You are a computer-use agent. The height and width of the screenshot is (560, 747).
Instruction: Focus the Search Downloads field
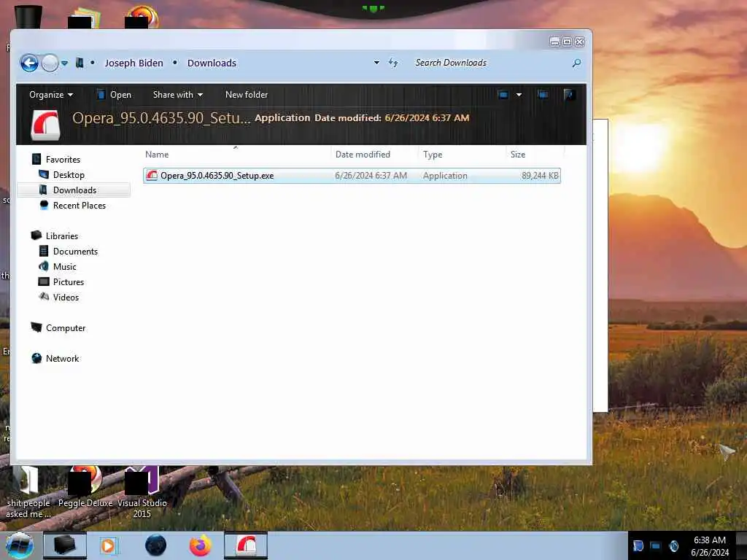click(491, 63)
